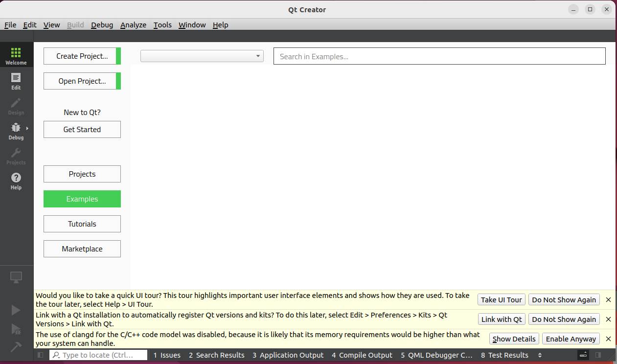This screenshot has width=617, height=364.
Task: Open the View menu
Action: click(x=52, y=25)
